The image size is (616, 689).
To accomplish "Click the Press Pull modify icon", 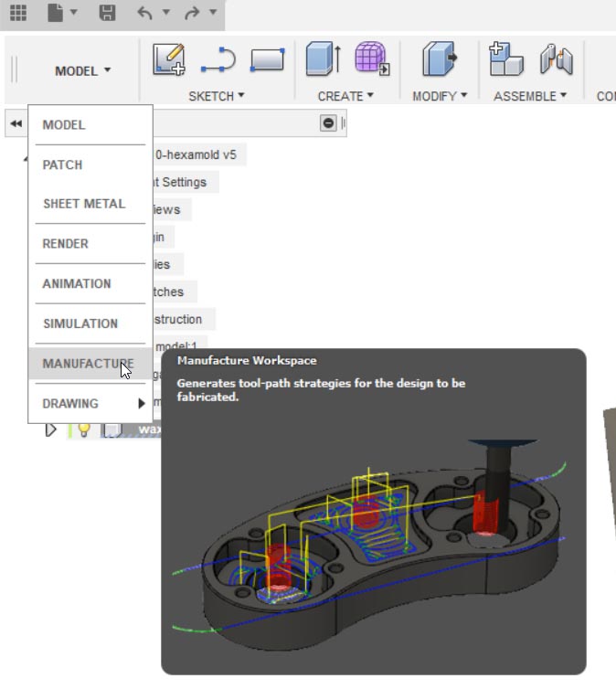I will click(x=440, y=58).
